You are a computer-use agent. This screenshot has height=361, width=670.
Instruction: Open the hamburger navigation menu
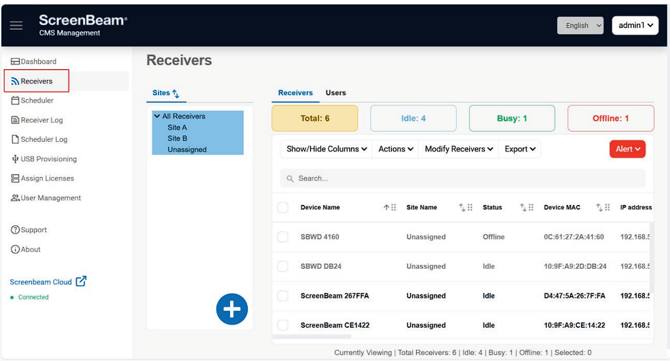(x=16, y=26)
